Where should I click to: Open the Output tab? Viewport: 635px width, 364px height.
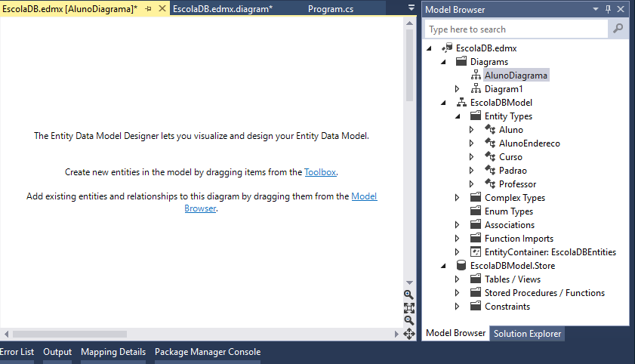[57, 352]
